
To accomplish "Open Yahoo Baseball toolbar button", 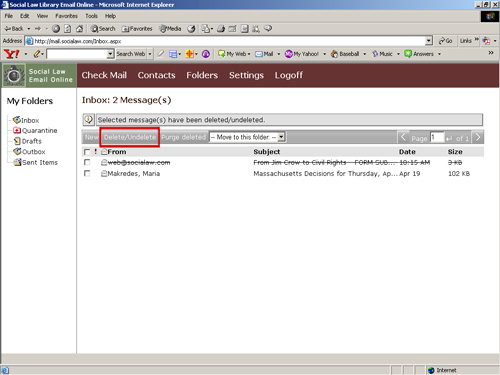I will [x=345, y=54].
